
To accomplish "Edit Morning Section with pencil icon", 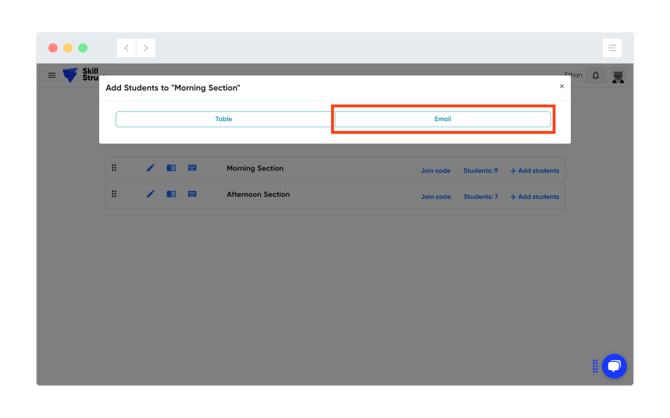I will pos(150,168).
